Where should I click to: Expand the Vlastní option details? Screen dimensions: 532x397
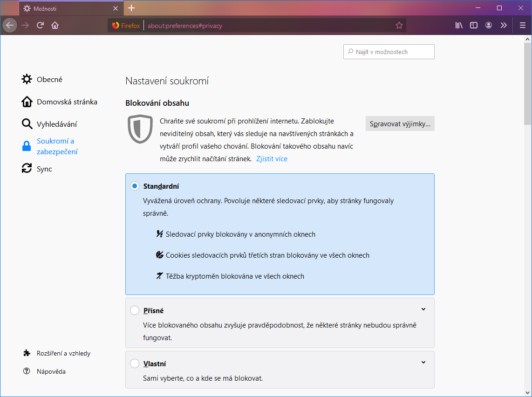point(423,362)
